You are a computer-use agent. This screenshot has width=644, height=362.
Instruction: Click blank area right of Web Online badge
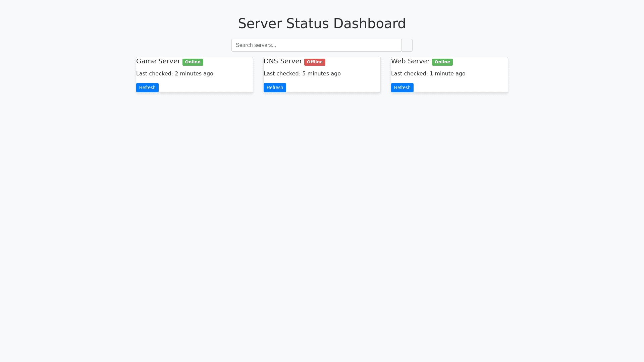point(480,62)
